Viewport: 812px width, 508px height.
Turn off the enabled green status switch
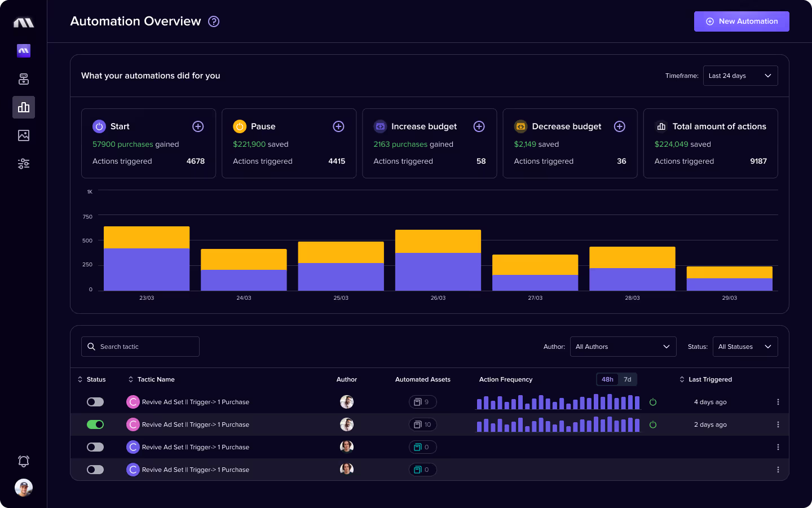click(x=95, y=424)
